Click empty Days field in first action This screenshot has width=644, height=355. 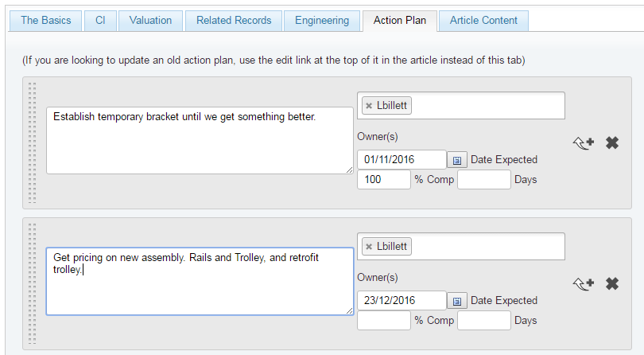coord(484,180)
